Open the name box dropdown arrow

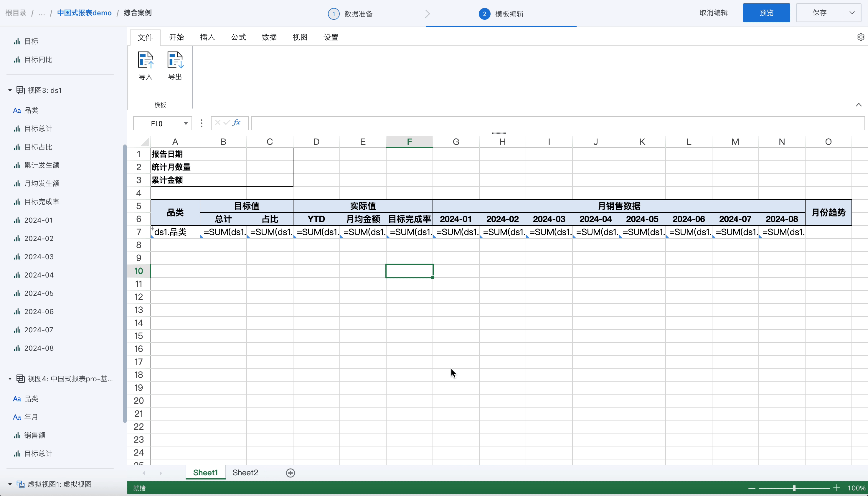pyautogui.click(x=186, y=123)
